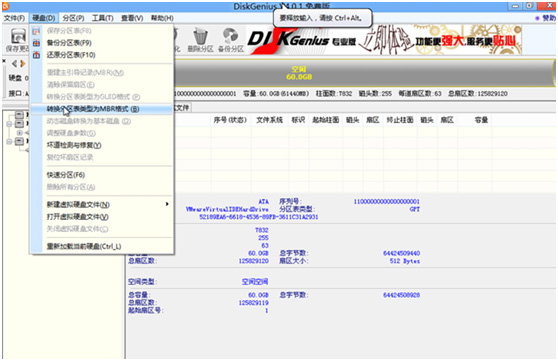Image resolution: width=558 pixels, height=361 pixels.
Task: Click the 分区表类型 label
Action: (x=297, y=209)
